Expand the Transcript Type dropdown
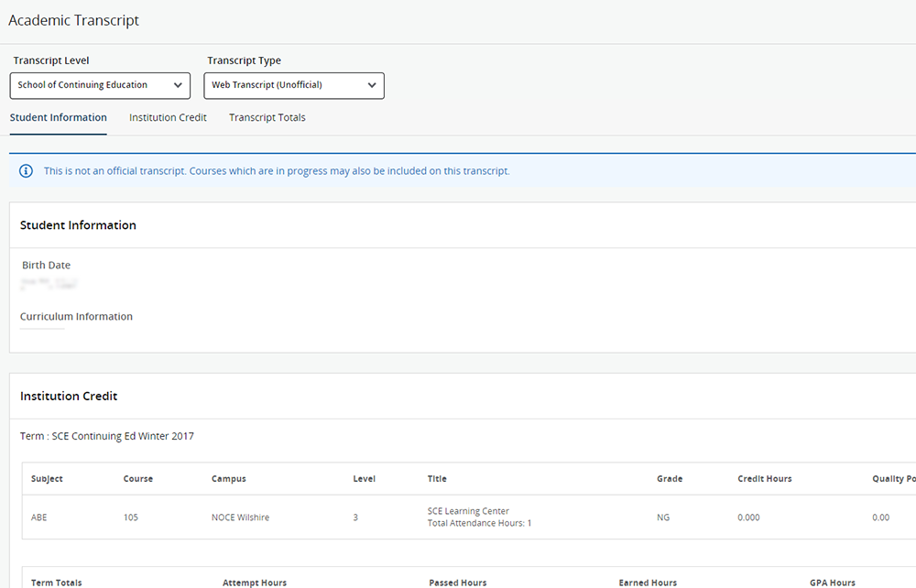916x588 pixels. click(x=294, y=85)
